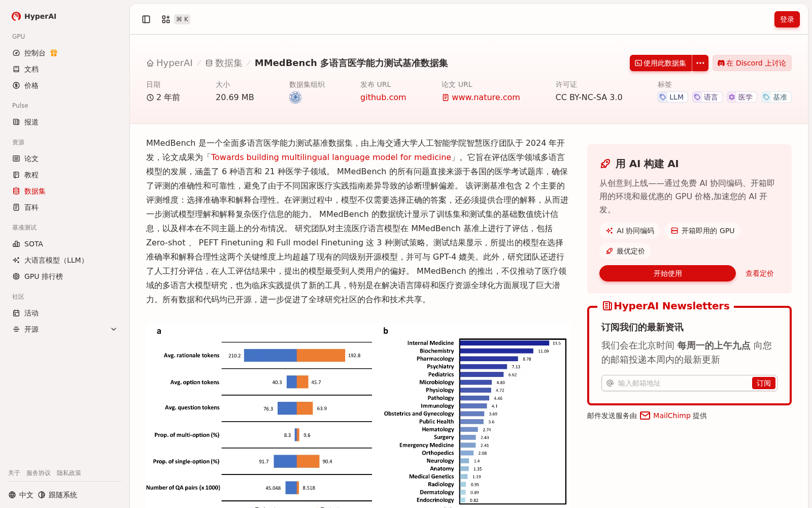The image size is (812, 508).
Task: Change theme via 跟随系统 selector
Action: click(57, 495)
